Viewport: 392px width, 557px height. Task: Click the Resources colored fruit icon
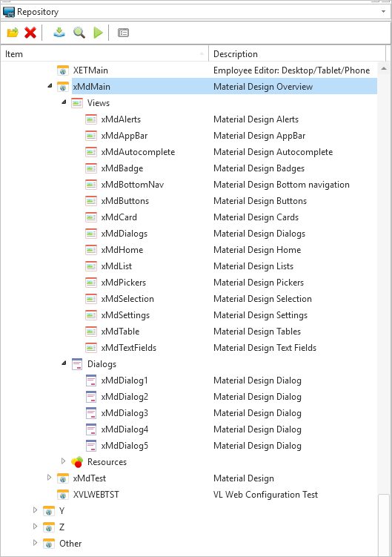tap(77, 462)
